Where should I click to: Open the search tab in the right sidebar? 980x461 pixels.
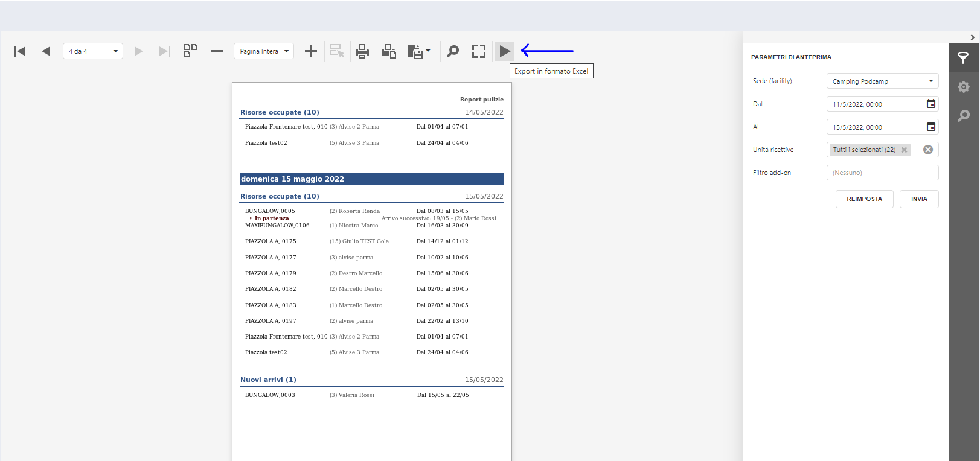click(x=964, y=115)
